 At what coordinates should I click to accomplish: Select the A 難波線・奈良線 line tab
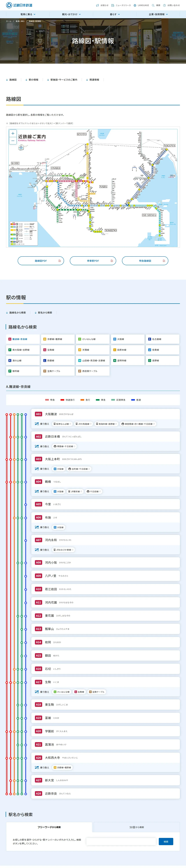(23, 339)
